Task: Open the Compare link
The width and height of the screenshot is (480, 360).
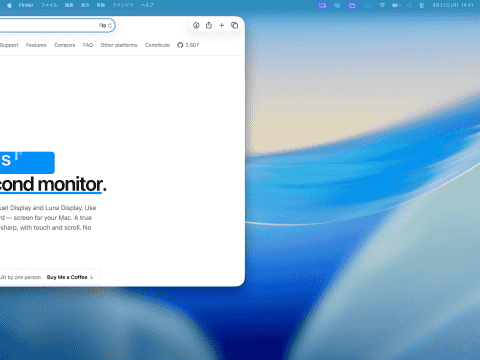Action: 65,45
